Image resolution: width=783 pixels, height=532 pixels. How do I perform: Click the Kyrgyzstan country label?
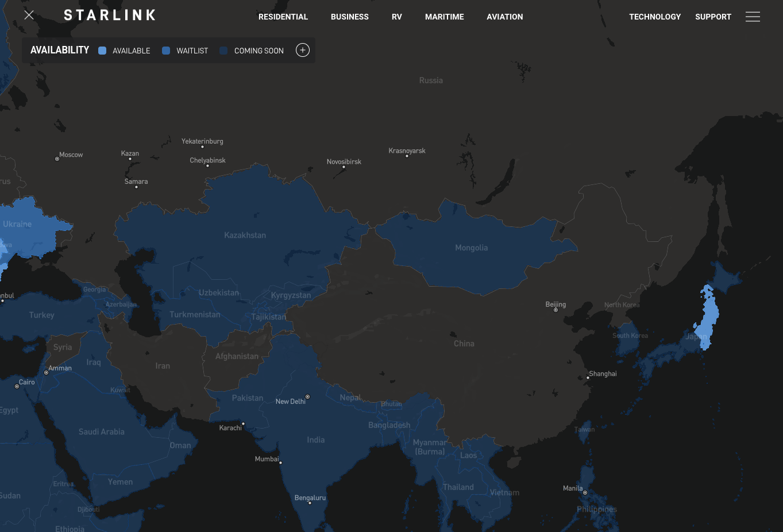[291, 295]
